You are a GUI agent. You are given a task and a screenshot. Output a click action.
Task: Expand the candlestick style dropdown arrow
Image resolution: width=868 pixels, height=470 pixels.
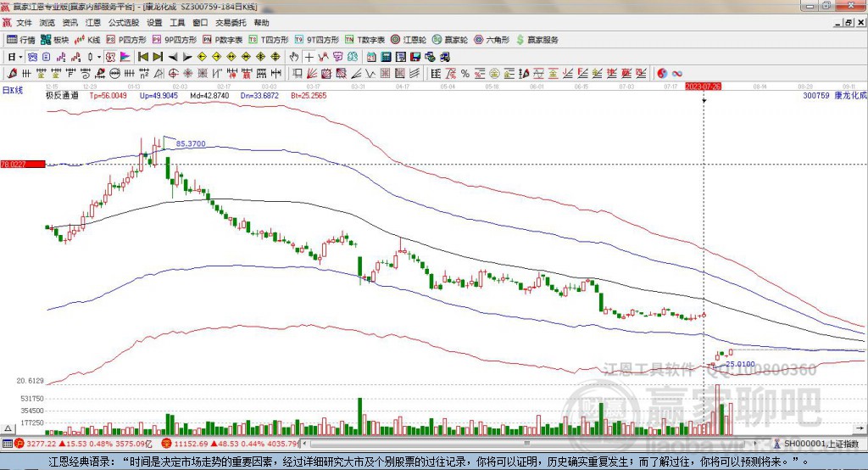(99, 57)
